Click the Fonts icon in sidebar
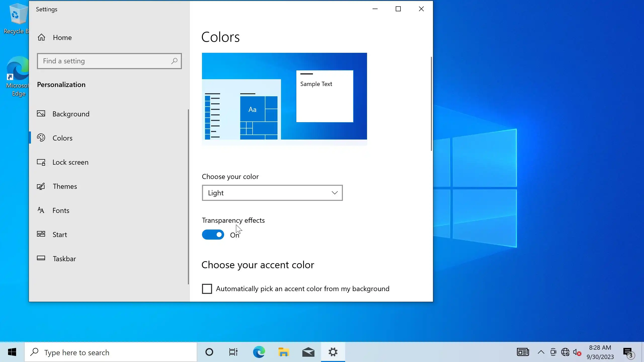 [41, 210]
